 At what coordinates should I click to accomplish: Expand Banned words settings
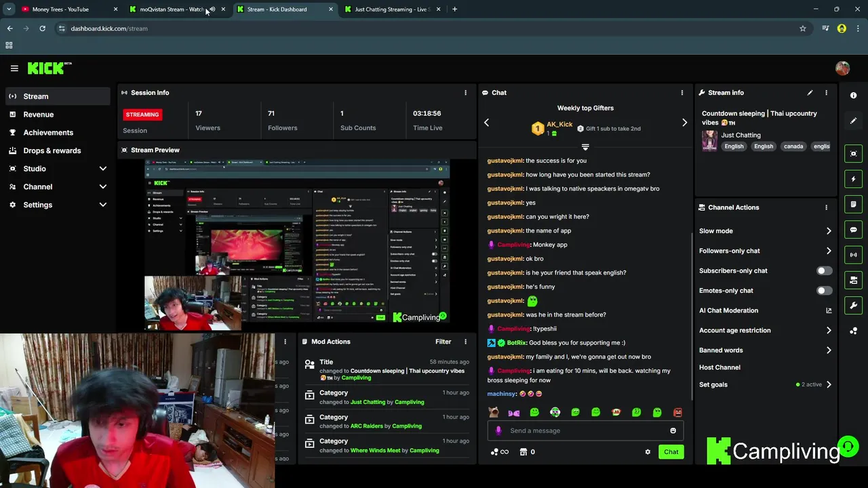click(x=829, y=350)
